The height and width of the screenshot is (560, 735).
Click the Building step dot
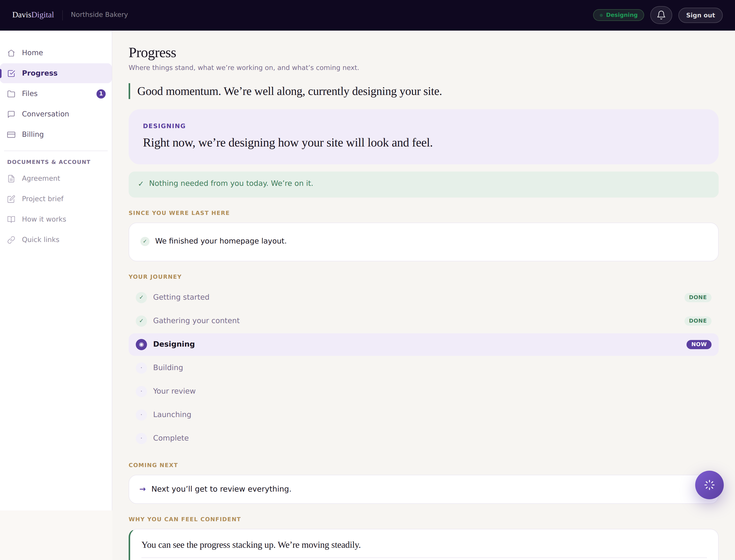pyautogui.click(x=141, y=368)
